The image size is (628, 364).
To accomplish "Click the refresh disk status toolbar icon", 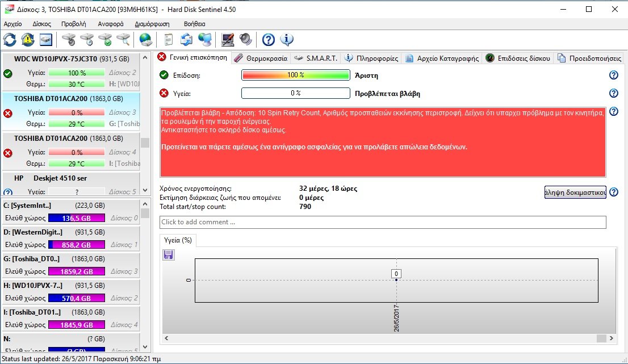I will tap(10, 40).
